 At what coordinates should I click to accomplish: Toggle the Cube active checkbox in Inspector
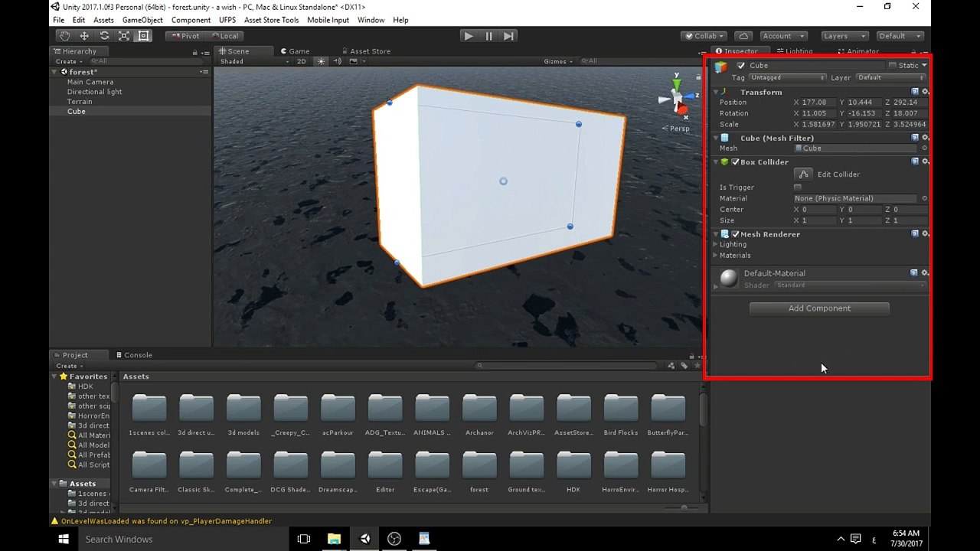coord(740,66)
